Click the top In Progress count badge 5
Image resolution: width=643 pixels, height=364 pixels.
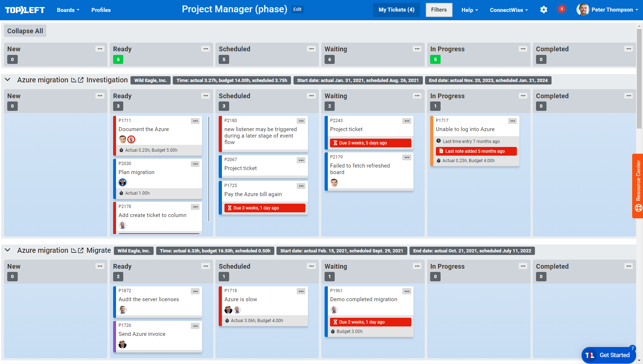coord(435,60)
